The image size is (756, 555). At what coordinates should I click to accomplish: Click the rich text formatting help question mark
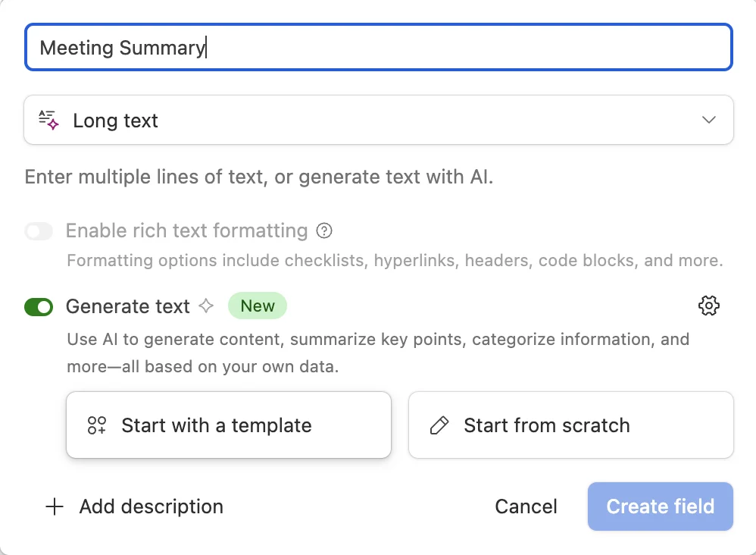325,230
